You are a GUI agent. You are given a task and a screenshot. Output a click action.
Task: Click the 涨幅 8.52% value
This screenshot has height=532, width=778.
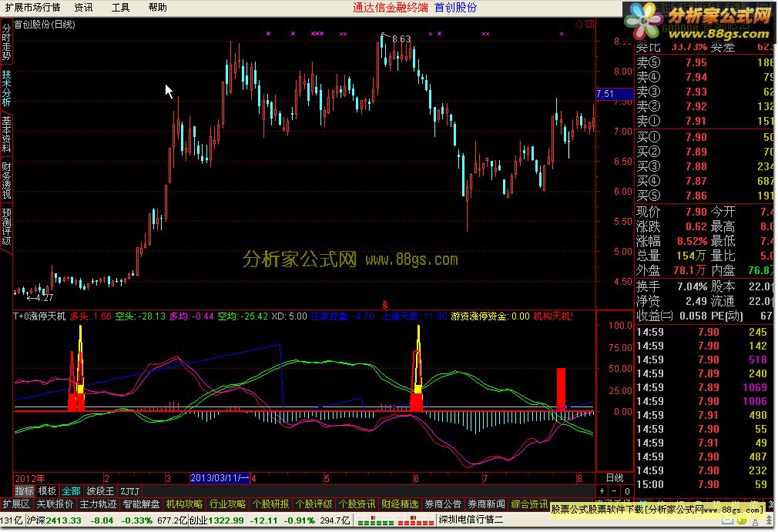(x=692, y=242)
